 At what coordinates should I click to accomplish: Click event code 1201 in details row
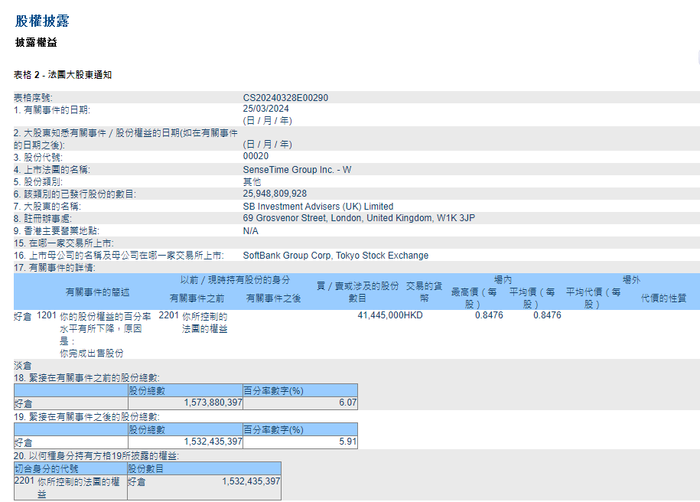click(x=46, y=315)
